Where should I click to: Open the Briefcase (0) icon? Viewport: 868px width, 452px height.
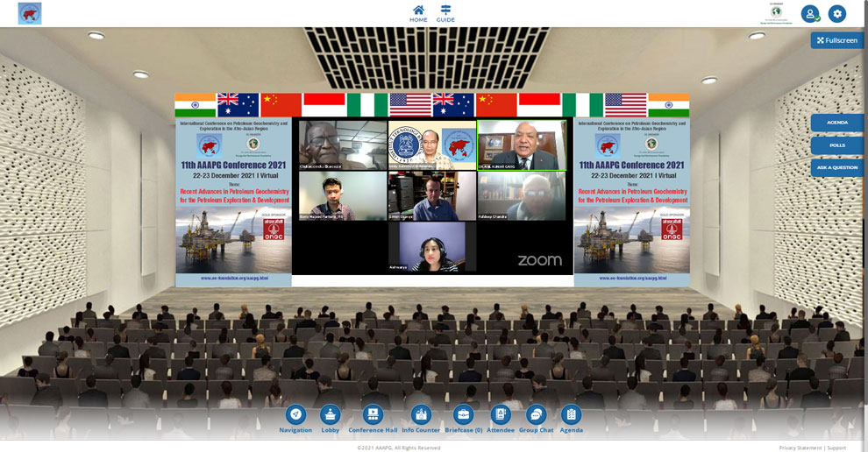coord(463,419)
